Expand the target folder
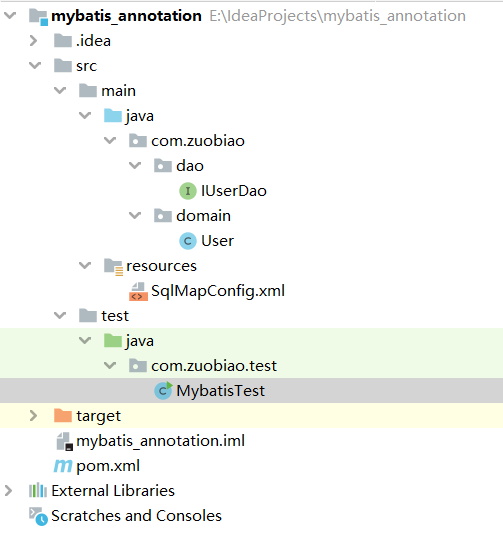This screenshot has height=542, width=503. coord(34,415)
